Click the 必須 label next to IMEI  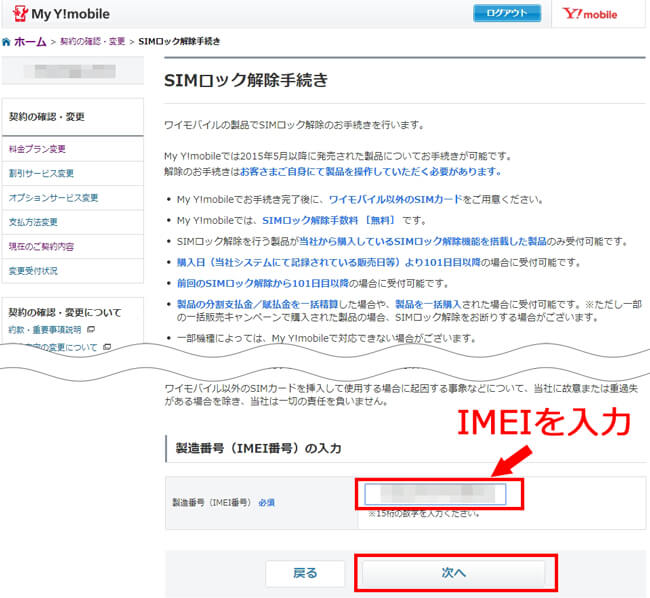coord(267,503)
